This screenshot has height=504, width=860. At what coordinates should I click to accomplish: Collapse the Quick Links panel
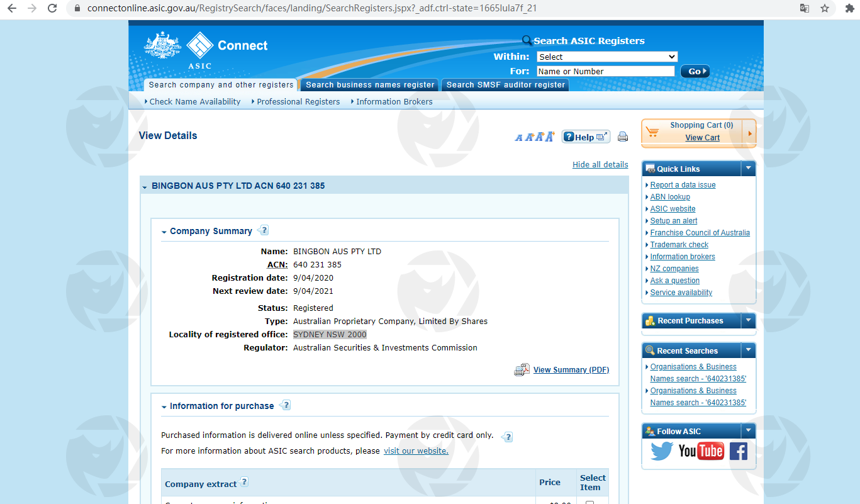click(748, 169)
